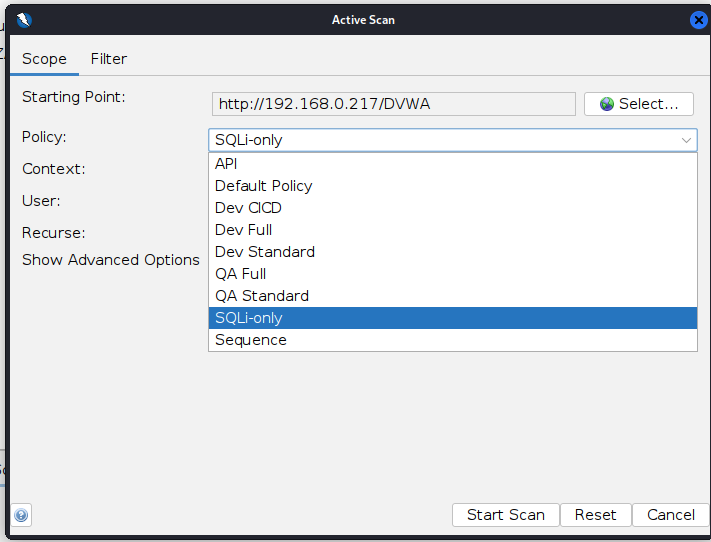Click the Starting Point URL field
Screen dimensions: 711x542
point(393,104)
